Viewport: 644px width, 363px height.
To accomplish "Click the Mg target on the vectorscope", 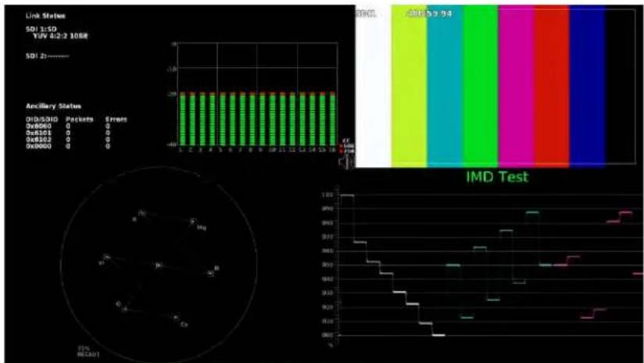I will (x=192, y=222).
